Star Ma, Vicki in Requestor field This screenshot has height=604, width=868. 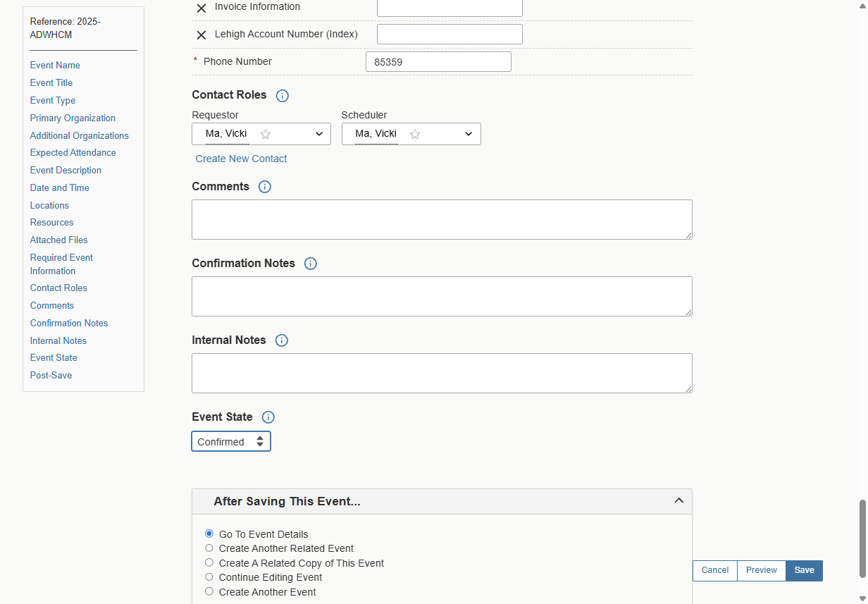pos(266,134)
